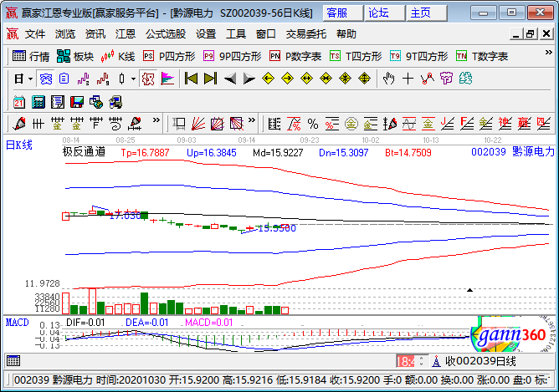The width and height of the screenshot is (559, 392).
Task: Click the 论坛 button in title bar
Action: coord(385,13)
